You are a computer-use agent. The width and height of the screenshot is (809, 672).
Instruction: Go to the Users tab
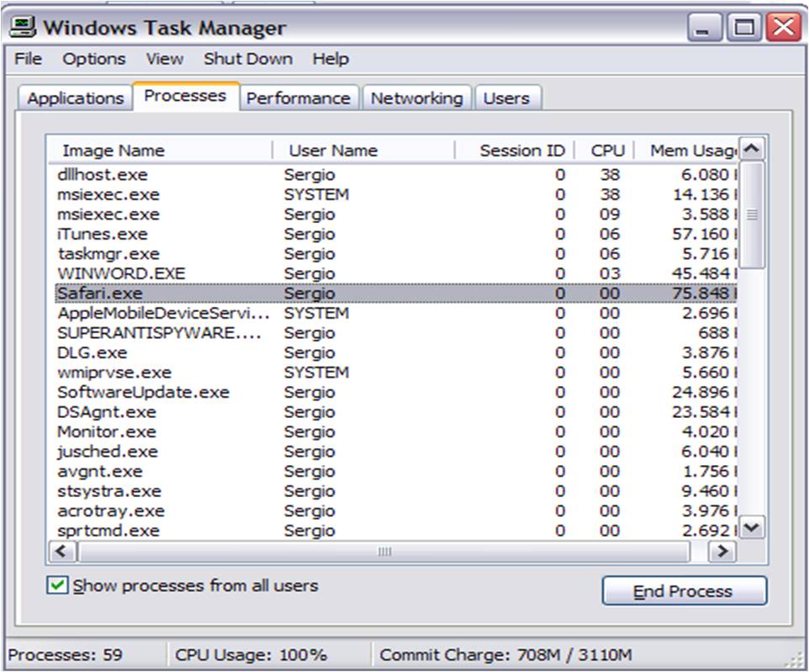pyautogui.click(x=506, y=98)
